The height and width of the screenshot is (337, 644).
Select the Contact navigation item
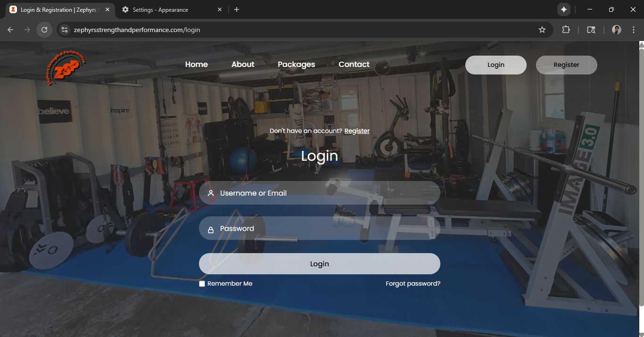354,64
